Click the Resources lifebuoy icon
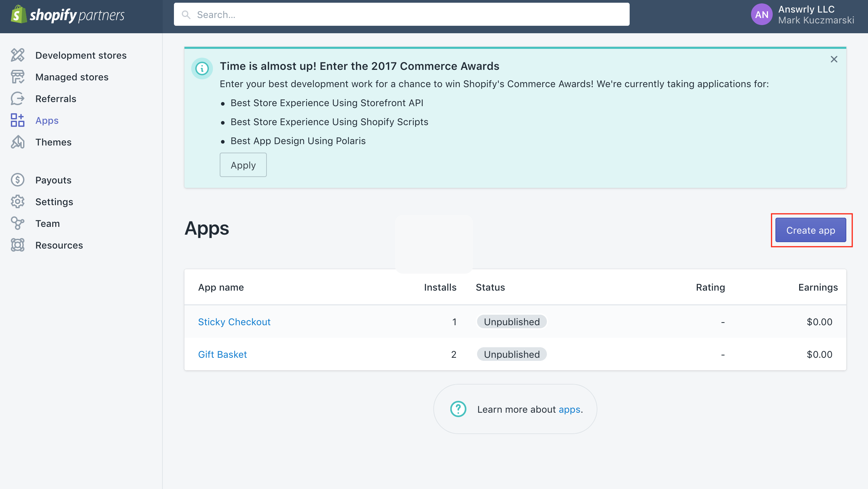 coord(18,245)
